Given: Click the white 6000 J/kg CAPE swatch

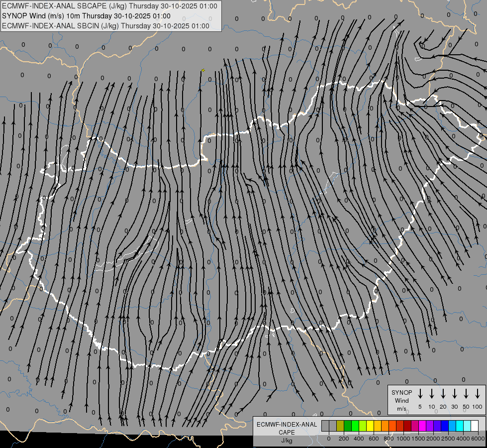Looking at the screenshot, I should click(x=475, y=426).
